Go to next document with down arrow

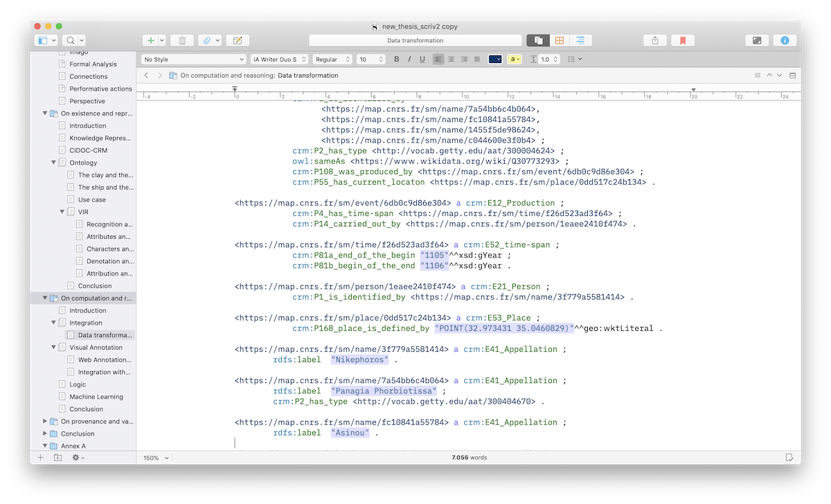click(780, 75)
